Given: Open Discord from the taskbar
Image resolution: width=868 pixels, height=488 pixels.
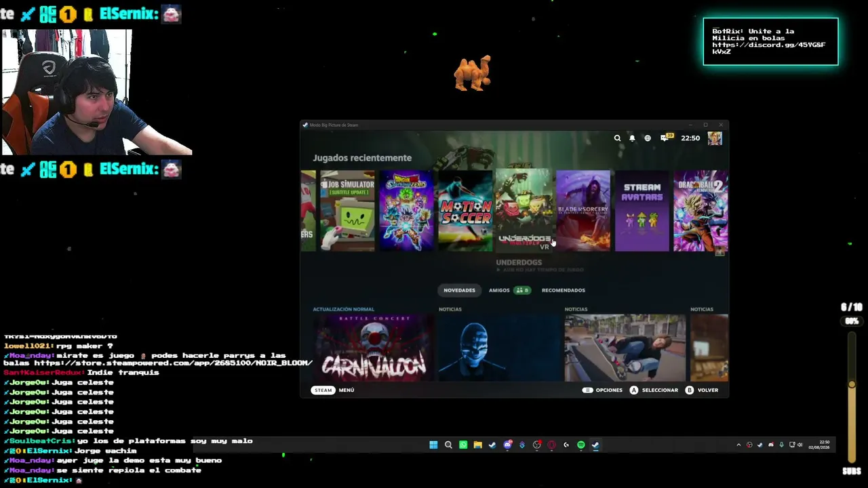Looking at the screenshot, I should click(x=507, y=445).
